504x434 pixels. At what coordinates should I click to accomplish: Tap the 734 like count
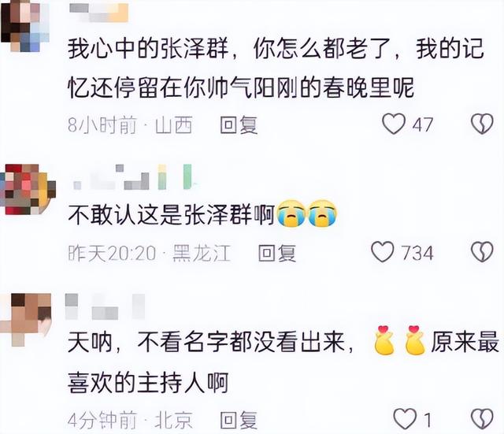(417, 253)
